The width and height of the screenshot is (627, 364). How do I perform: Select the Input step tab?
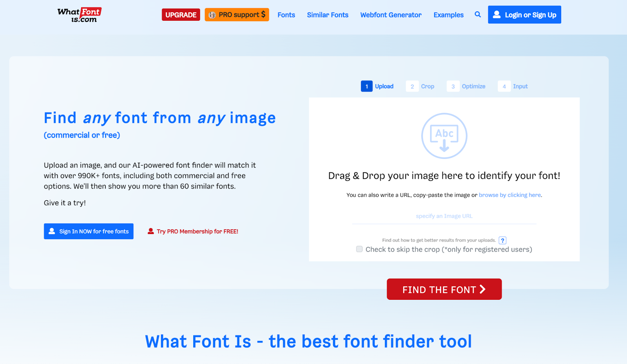click(x=513, y=86)
